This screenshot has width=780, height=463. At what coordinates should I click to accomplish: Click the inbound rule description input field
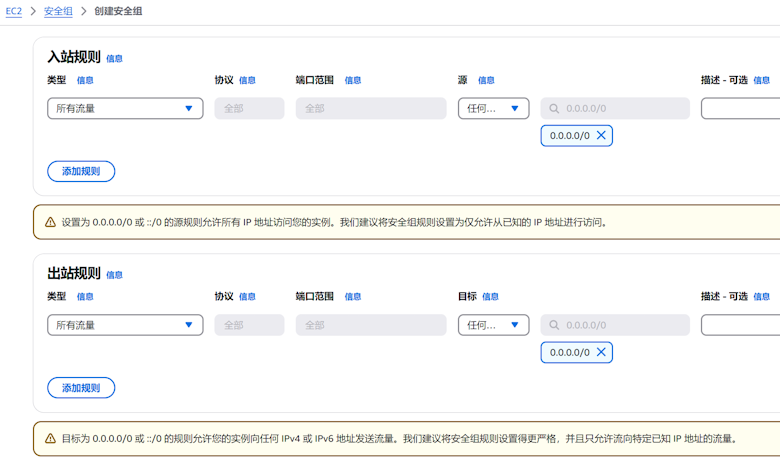click(741, 109)
